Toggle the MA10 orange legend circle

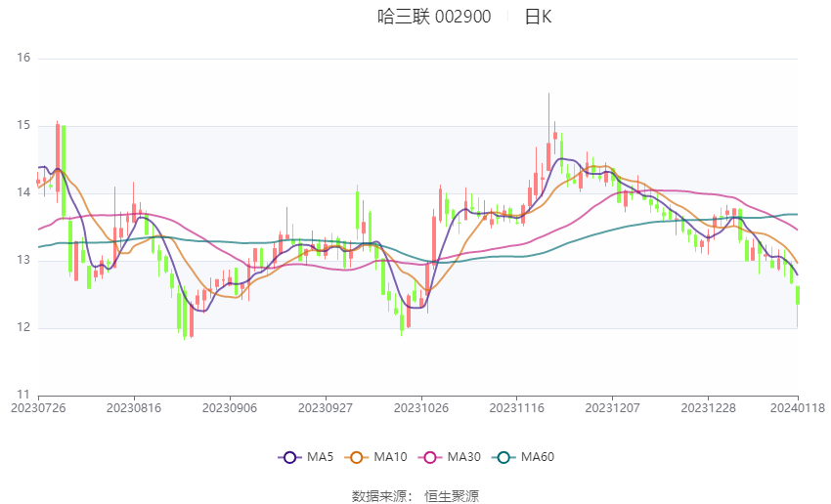(x=357, y=457)
